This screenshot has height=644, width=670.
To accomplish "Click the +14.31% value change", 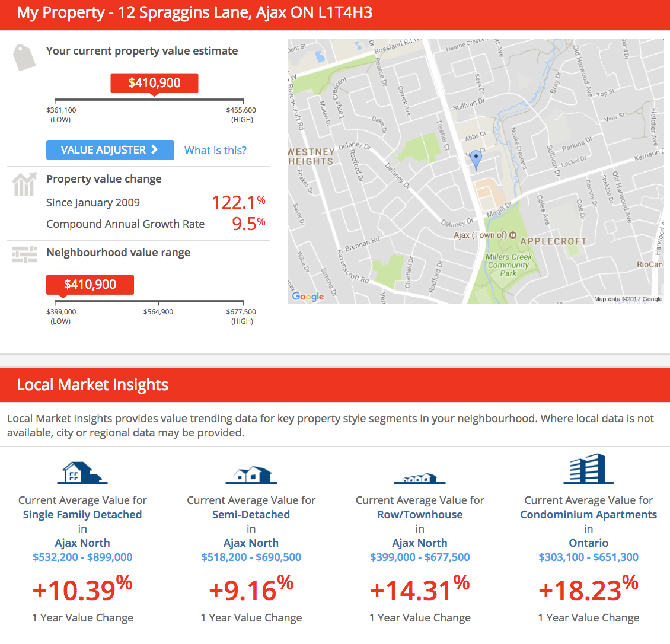I will point(420,589).
